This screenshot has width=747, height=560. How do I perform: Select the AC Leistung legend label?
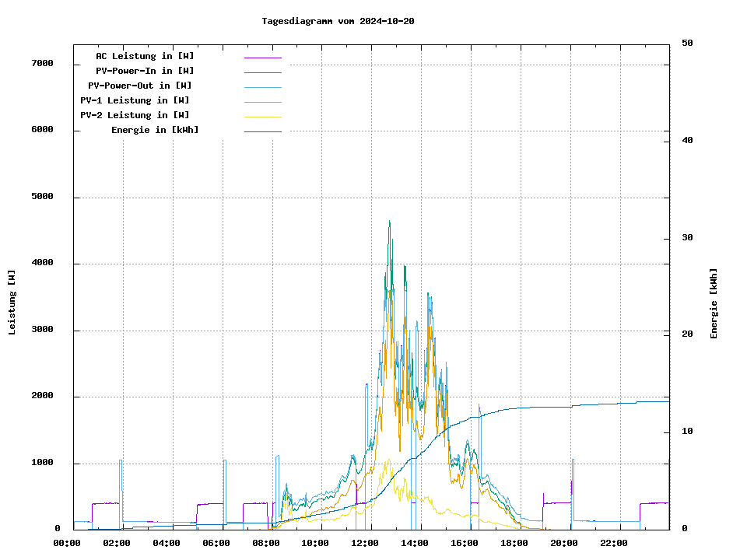point(145,56)
